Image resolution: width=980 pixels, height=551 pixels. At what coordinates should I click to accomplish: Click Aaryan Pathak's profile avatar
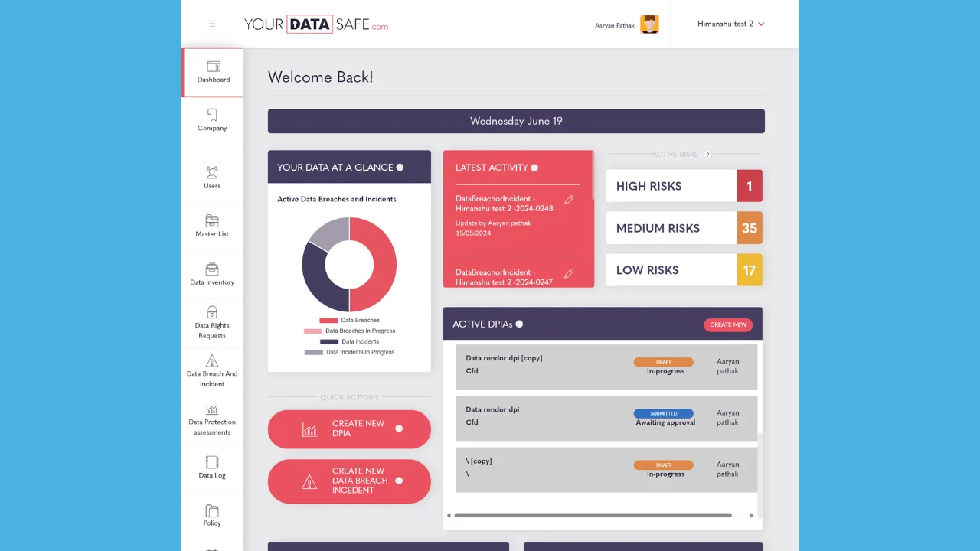649,24
